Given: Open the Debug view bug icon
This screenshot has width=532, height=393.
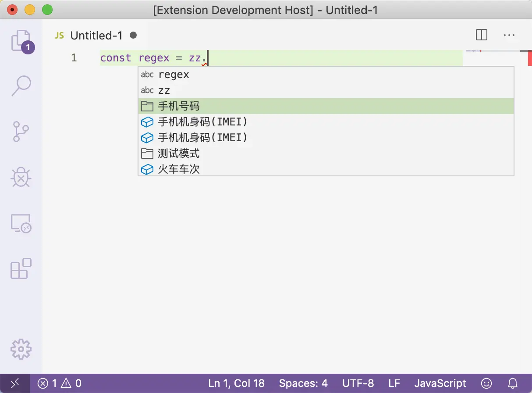Looking at the screenshot, I should [21, 177].
